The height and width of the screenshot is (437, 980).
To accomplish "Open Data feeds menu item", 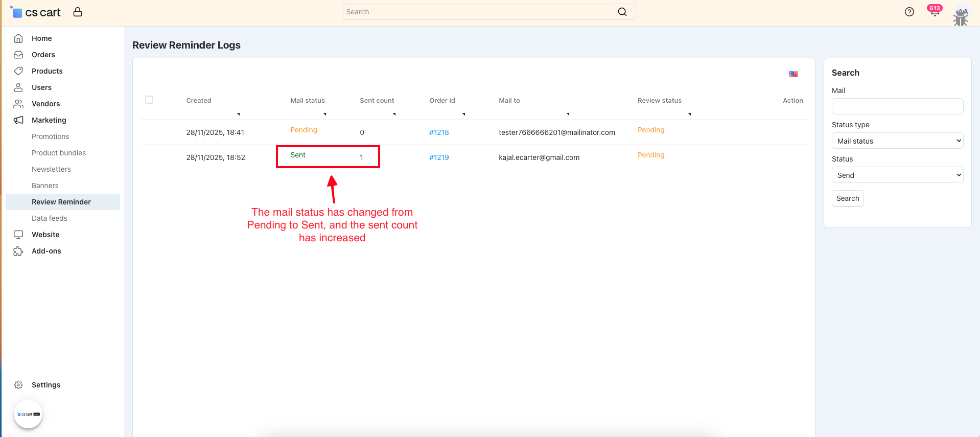I will 49,218.
